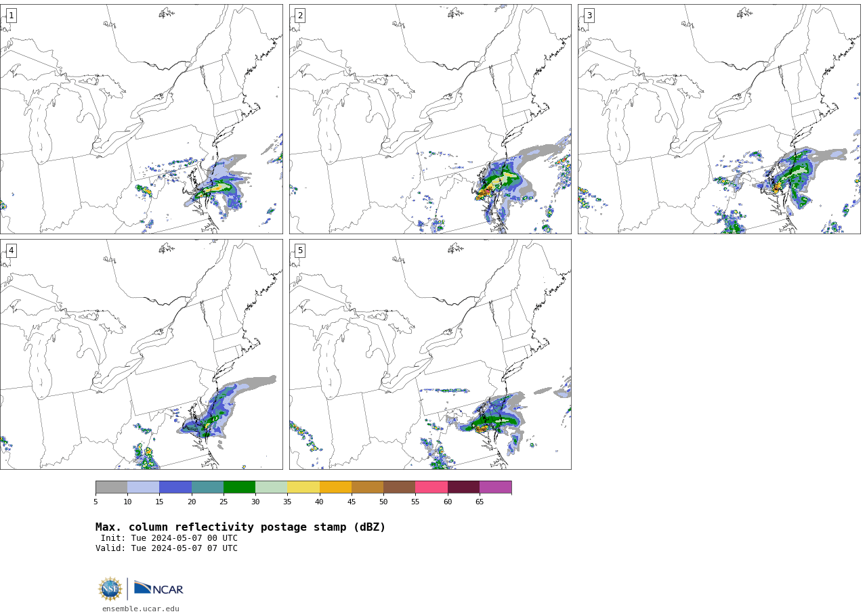Open ensemble member 4 reflectivity map

(141, 354)
